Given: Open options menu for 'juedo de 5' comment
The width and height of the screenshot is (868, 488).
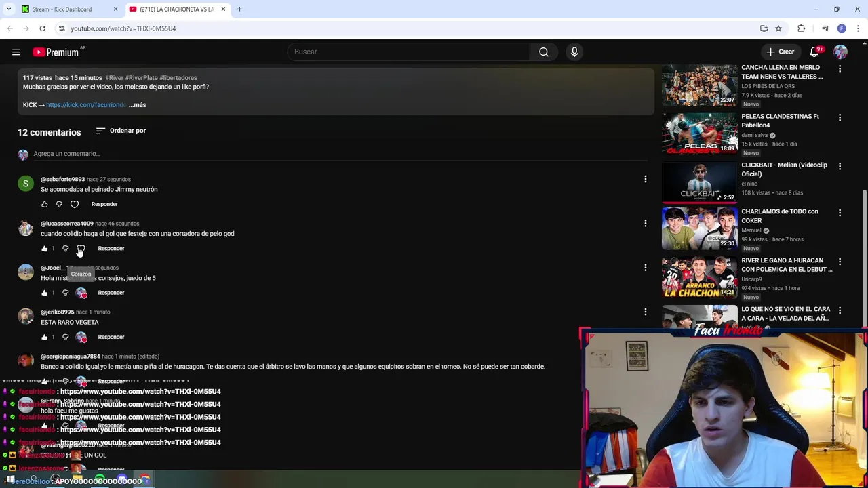Looking at the screenshot, I should pyautogui.click(x=645, y=268).
